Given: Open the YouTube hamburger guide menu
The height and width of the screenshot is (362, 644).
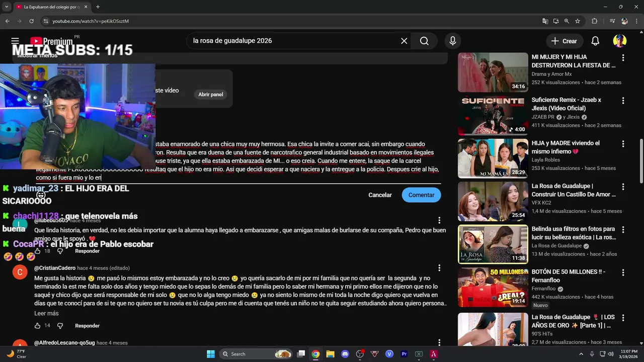Looking at the screenshot, I should (x=15, y=41).
